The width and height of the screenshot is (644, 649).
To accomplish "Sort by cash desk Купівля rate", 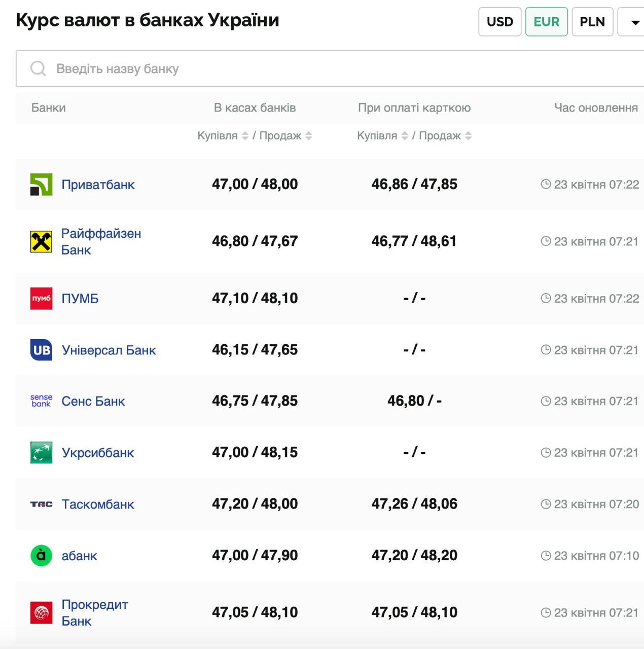I will [x=245, y=136].
